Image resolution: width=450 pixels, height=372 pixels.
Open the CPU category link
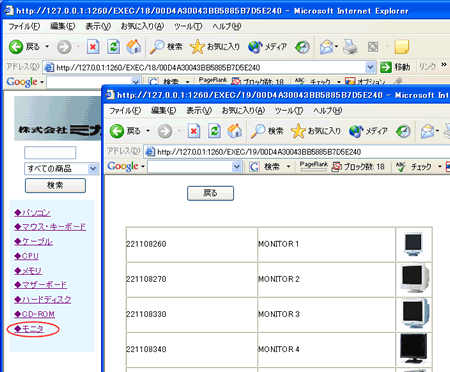(x=26, y=256)
